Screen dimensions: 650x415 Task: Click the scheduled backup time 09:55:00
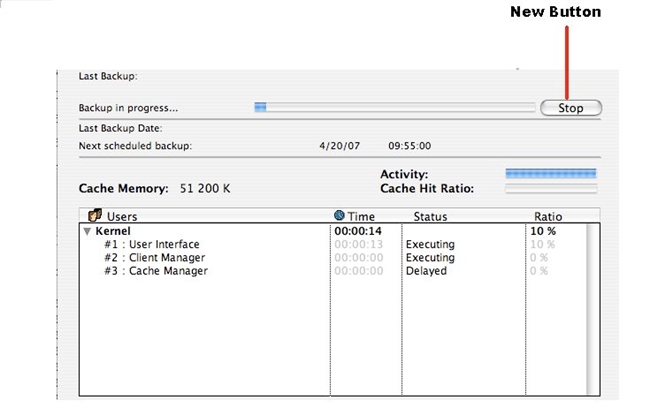click(x=409, y=146)
